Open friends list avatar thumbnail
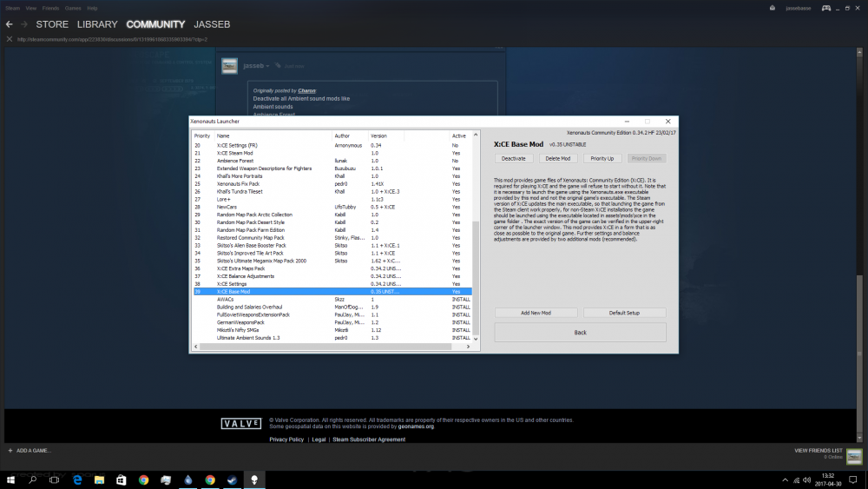Viewport: 868px width, 489px height. pyautogui.click(x=854, y=456)
